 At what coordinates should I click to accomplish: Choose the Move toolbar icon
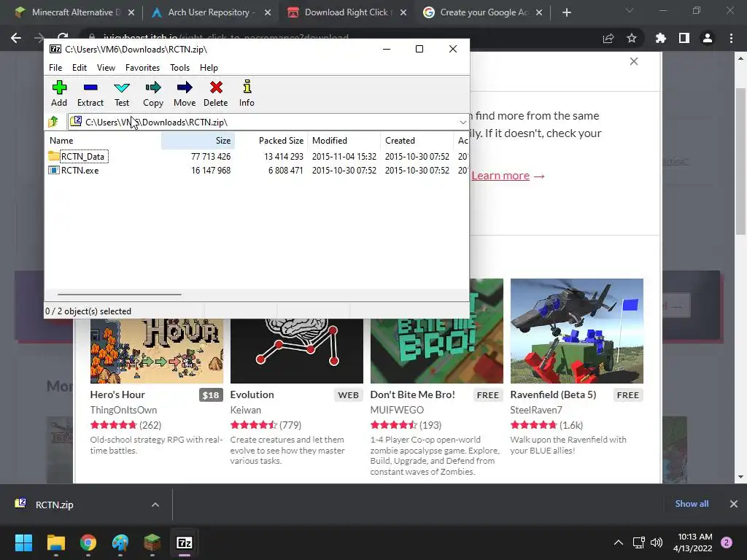click(185, 93)
